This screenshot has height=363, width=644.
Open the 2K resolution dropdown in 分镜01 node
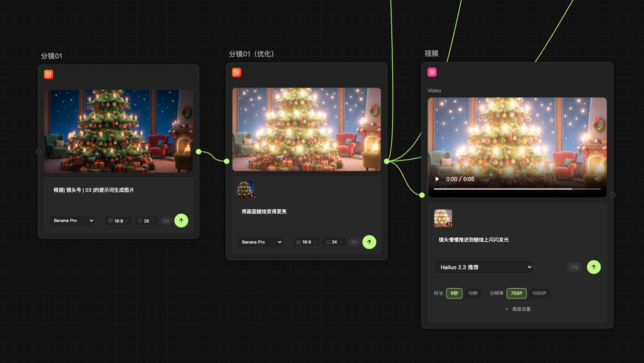pyautogui.click(x=146, y=221)
